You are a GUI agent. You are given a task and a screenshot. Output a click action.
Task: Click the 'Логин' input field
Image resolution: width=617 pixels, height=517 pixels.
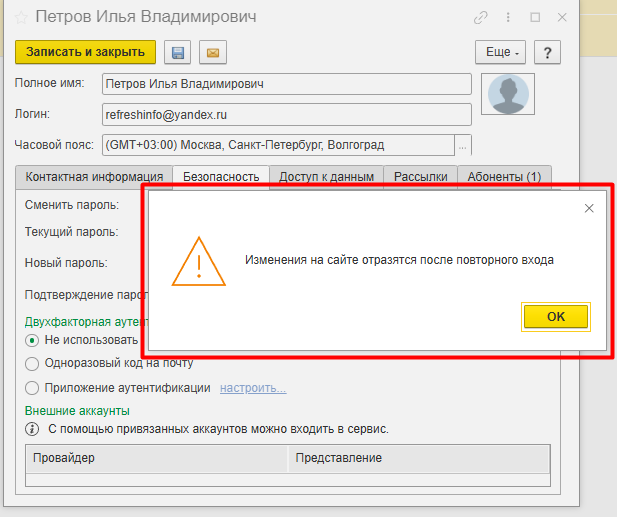[x=286, y=115]
